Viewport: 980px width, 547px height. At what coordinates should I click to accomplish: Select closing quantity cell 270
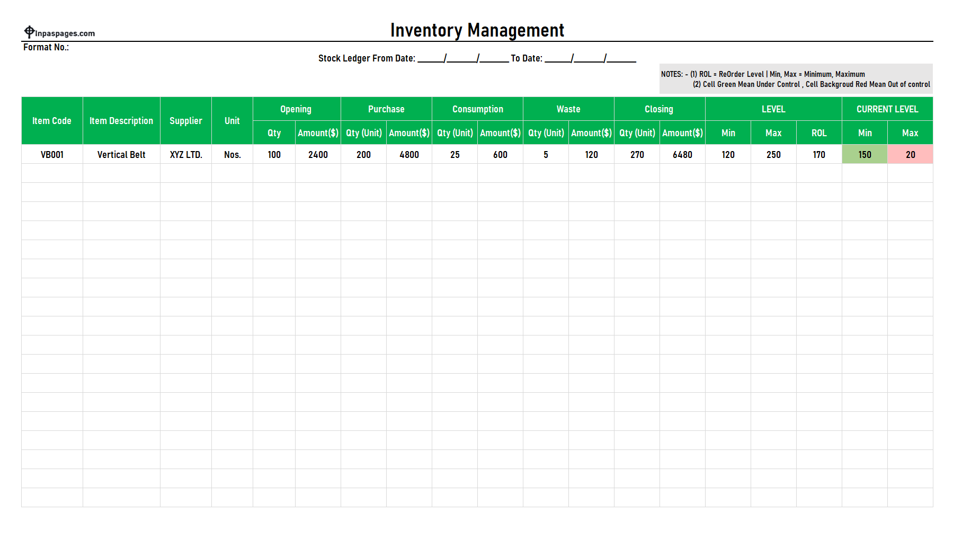pos(637,154)
